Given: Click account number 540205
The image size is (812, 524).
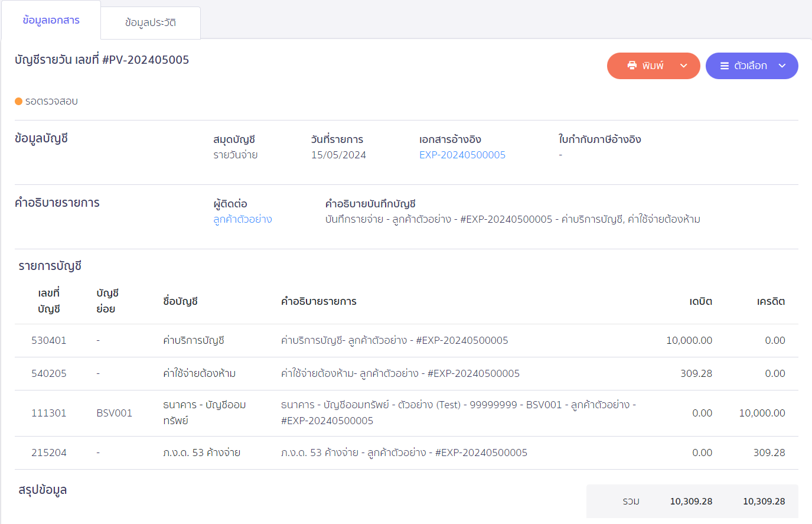Looking at the screenshot, I should [49, 373].
